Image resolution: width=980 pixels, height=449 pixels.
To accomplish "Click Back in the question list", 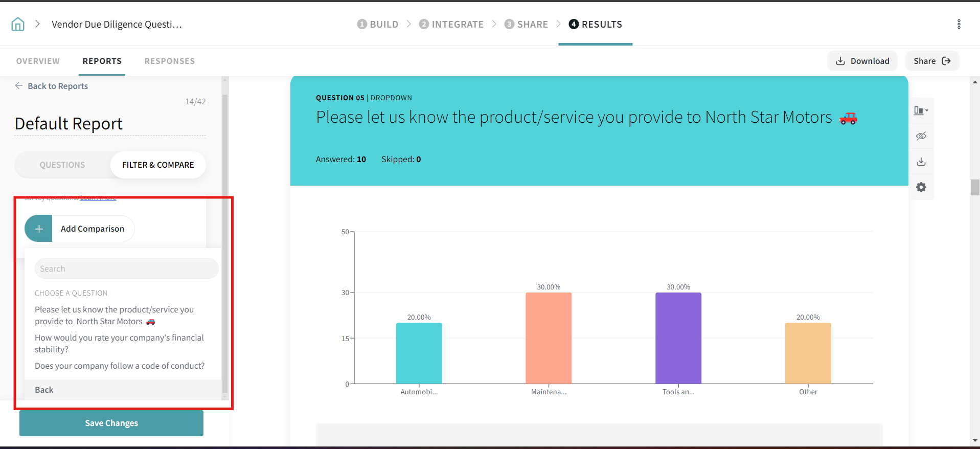I will coord(44,390).
